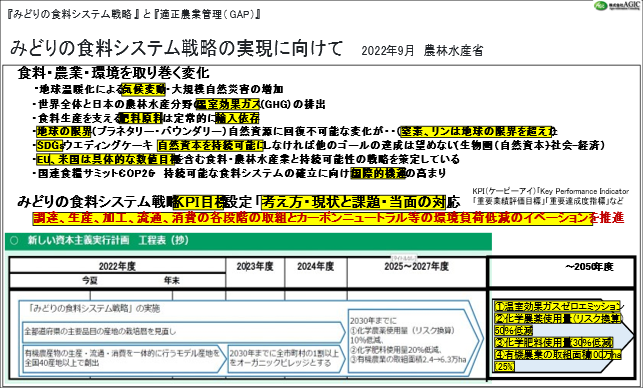The width and height of the screenshot is (643, 388).
Task: Click the 2022年9月 農林水産省 date text
Action: pyautogui.click(x=422, y=50)
